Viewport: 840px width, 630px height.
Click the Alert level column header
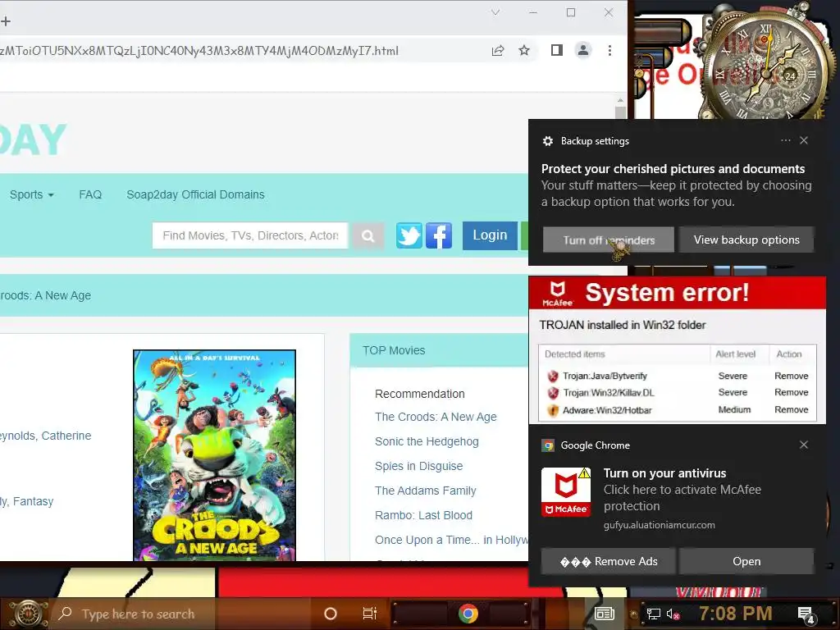736,354
